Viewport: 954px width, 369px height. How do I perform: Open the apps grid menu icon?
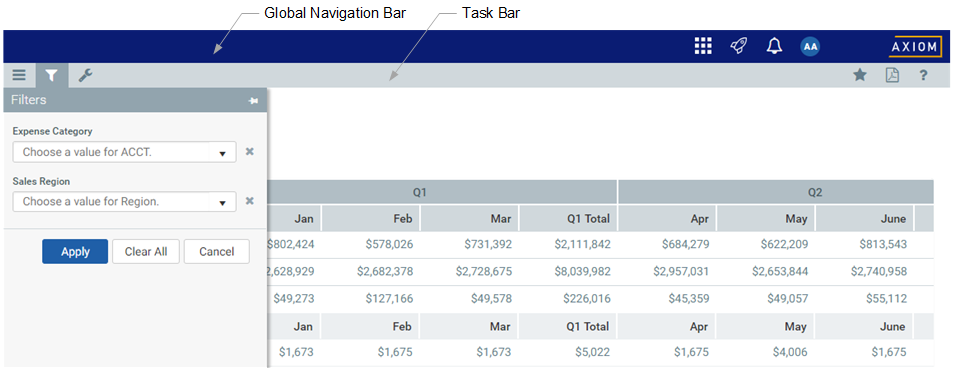pos(703,46)
